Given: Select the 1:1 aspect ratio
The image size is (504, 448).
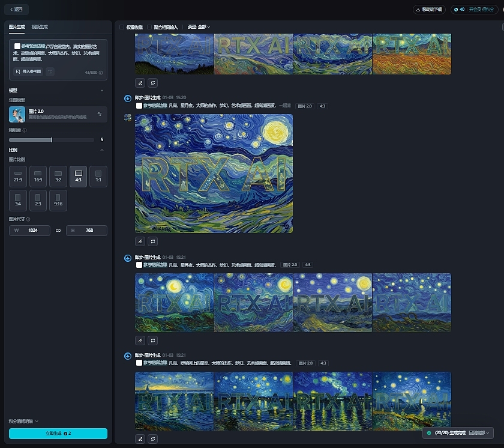Looking at the screenshot, I should click(98, 176).
